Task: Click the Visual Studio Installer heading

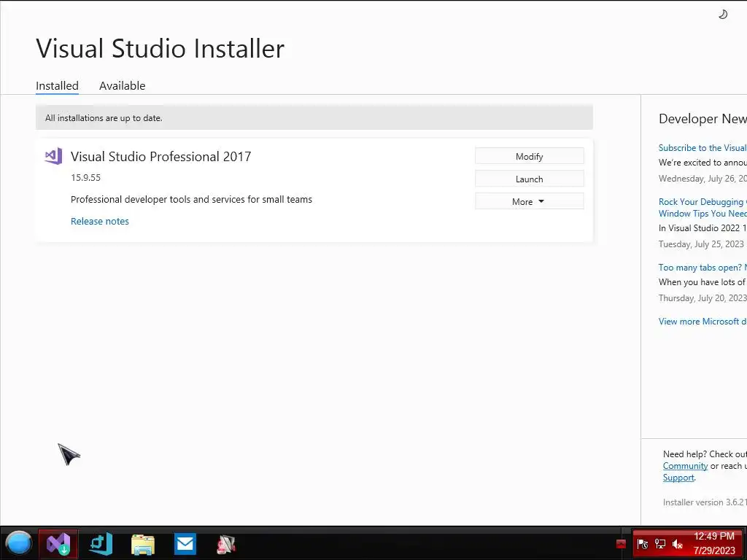Action: click(160, 49)
